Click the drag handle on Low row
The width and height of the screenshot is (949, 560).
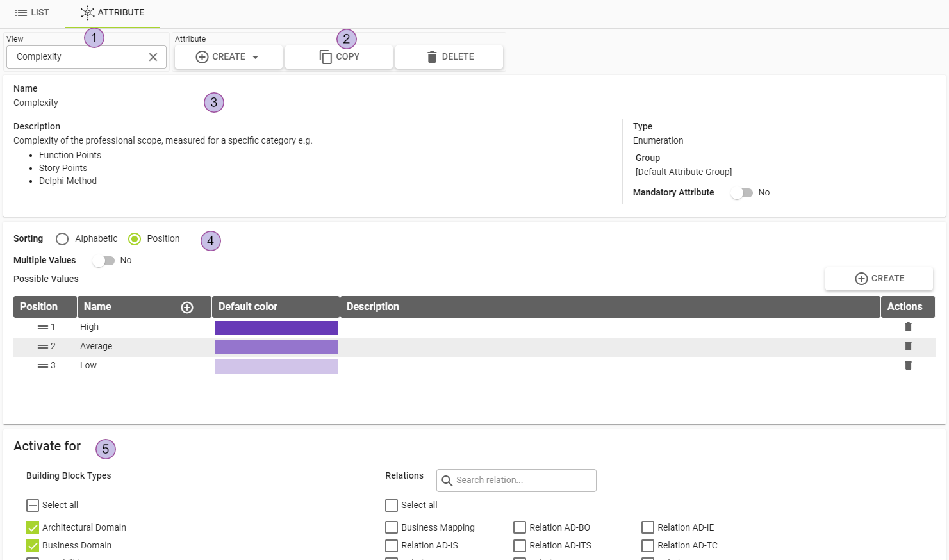(43, 366)
